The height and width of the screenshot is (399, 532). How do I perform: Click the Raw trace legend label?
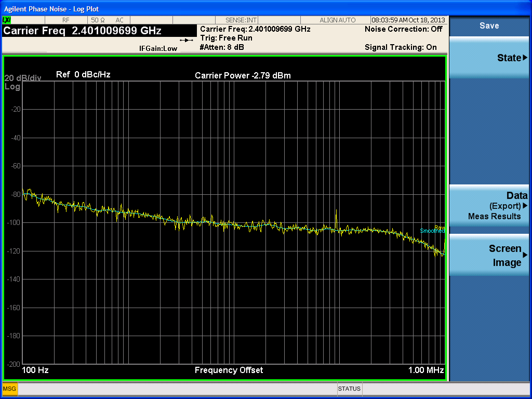point(440,228)
